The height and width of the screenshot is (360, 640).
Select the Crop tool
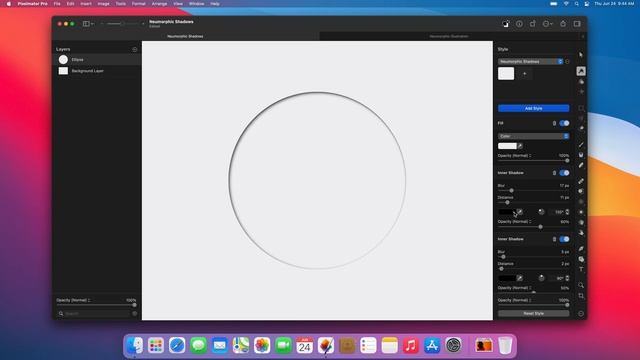point(581,296)
